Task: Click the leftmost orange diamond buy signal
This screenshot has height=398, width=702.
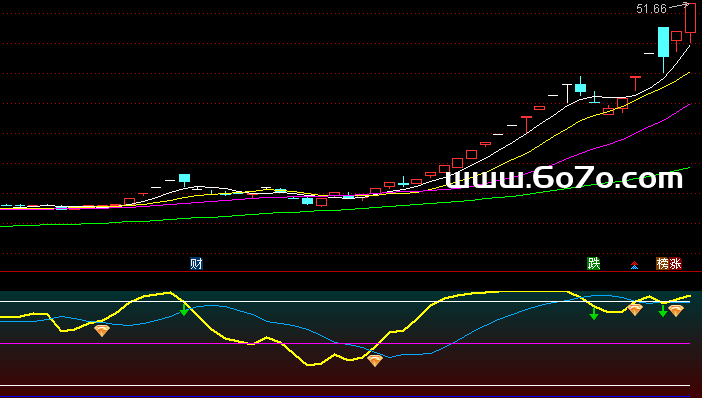Action: (x=102, y=331)
